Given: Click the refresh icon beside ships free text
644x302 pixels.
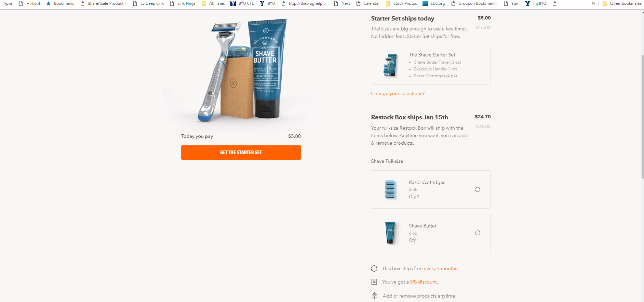Looking at the screenshot, I should tap(374, 268).
